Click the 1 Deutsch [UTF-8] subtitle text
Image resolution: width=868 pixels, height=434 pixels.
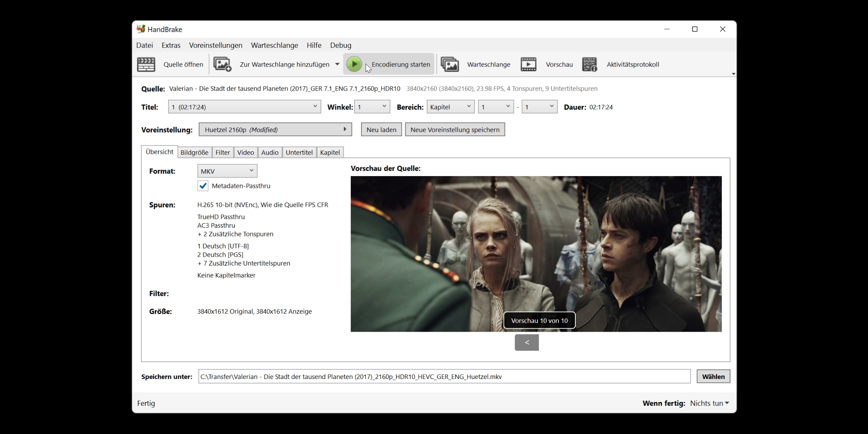pos(223,246)
